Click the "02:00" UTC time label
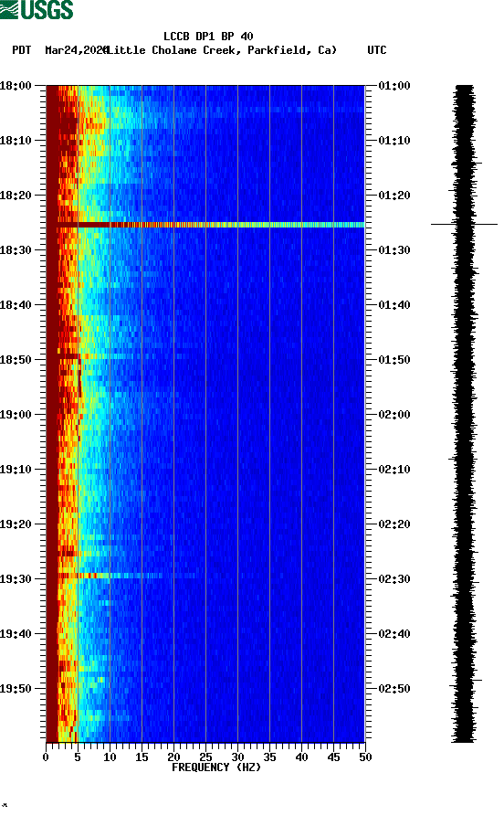Screen dimensions: 504x815 coord(394,414)
